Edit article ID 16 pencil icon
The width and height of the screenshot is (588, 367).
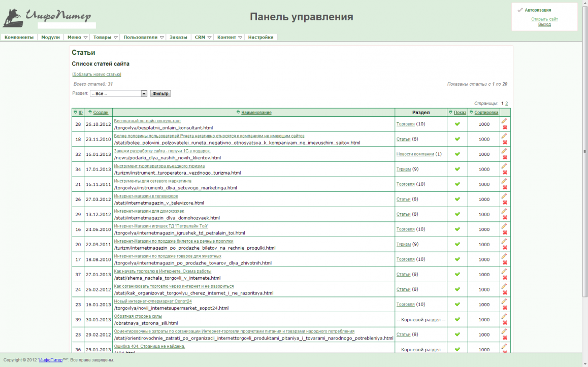(504, 226)
